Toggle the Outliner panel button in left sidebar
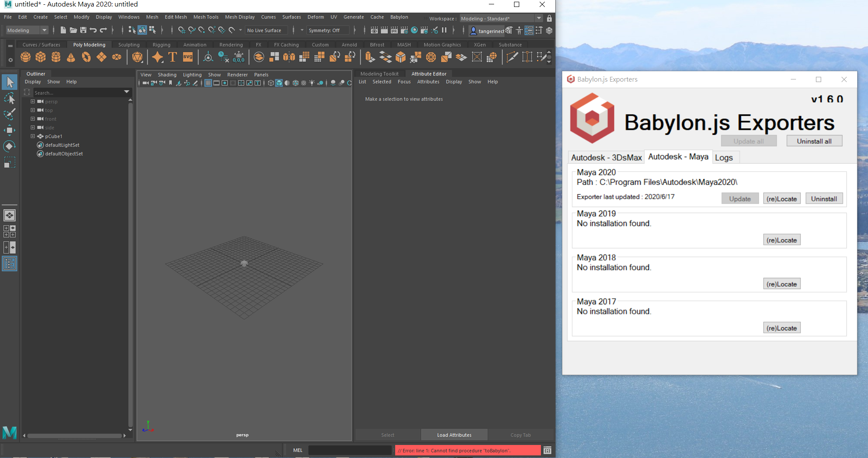 pos(10,264)
